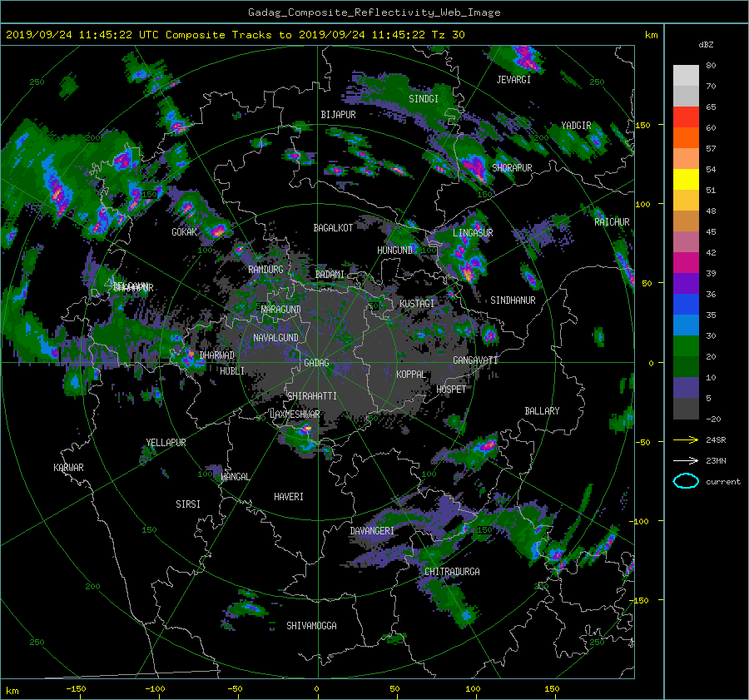Click the RAICHUR city label
Screen dimensions: 749x700
(612, 222)
